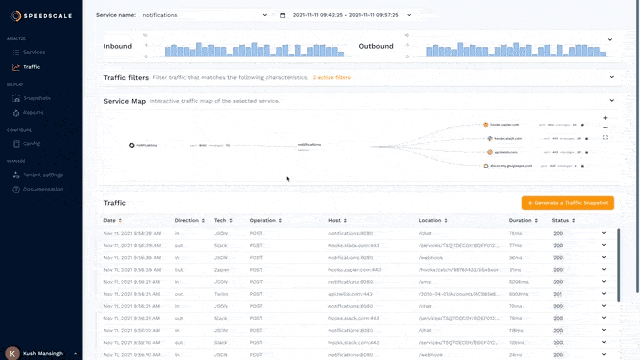Zoom in on the service map

[605, 118]
